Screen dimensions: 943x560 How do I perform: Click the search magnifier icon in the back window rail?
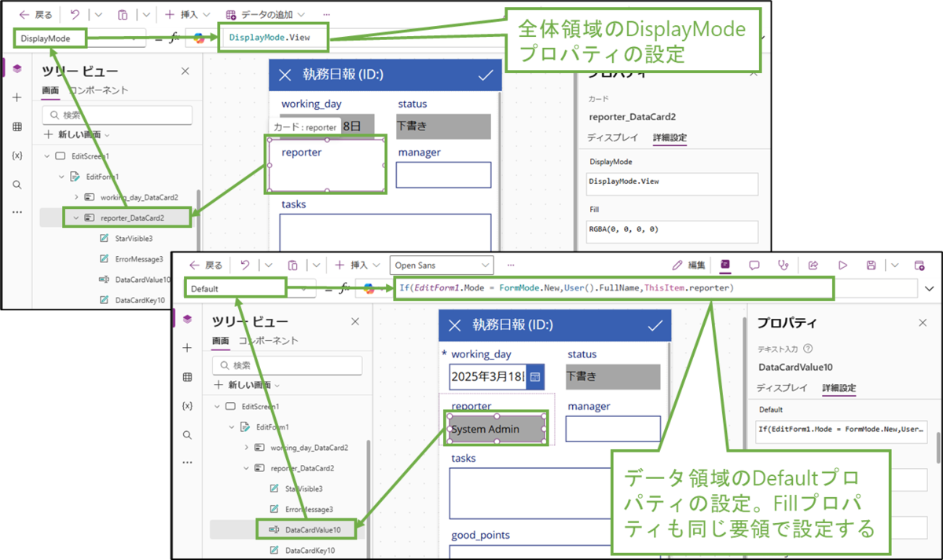(x=17, y=185)
